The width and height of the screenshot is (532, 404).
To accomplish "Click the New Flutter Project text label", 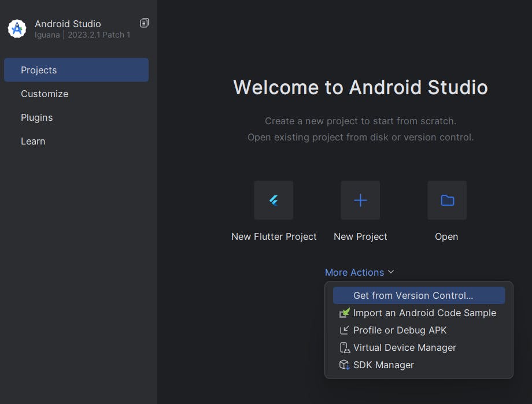I will pyautogui.click(x=274, y=236).
